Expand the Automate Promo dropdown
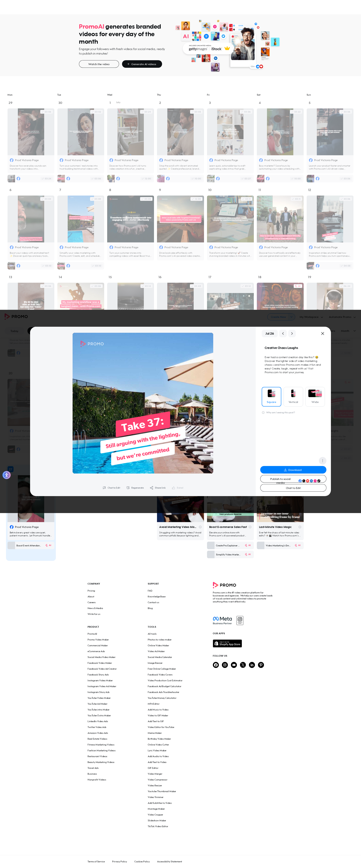The height and width of the screenshot is (868, 361). coord(342,317)
